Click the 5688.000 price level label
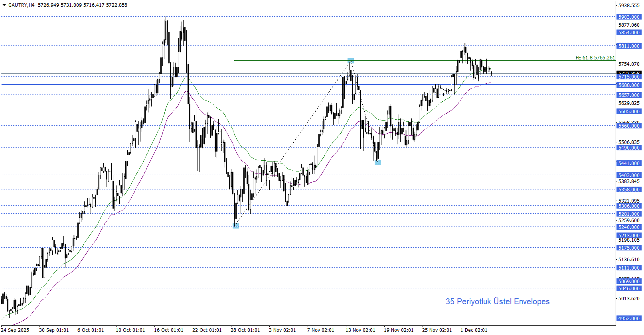Viewport: 644px width, 335px height. pos(629,85)
